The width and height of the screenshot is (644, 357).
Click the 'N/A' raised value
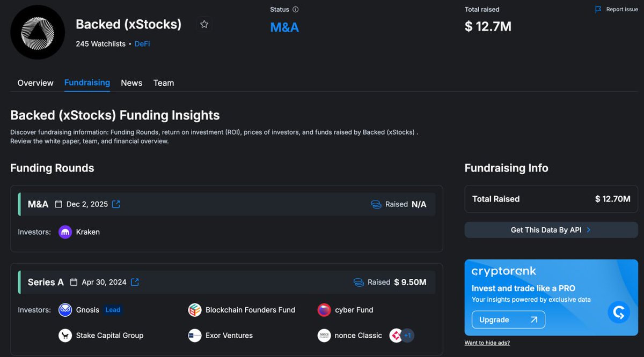(x=419, y=204)
